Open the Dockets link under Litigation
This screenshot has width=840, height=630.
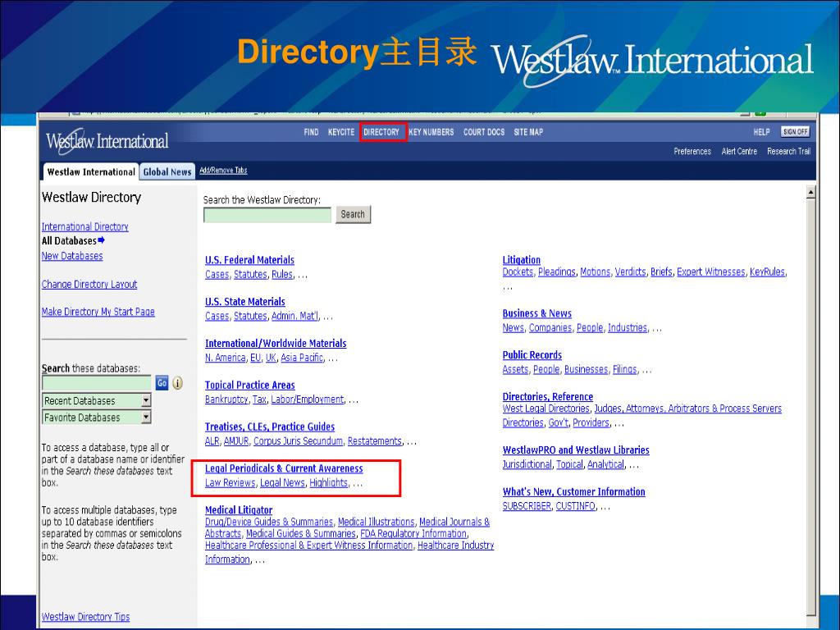click(518, 272)
